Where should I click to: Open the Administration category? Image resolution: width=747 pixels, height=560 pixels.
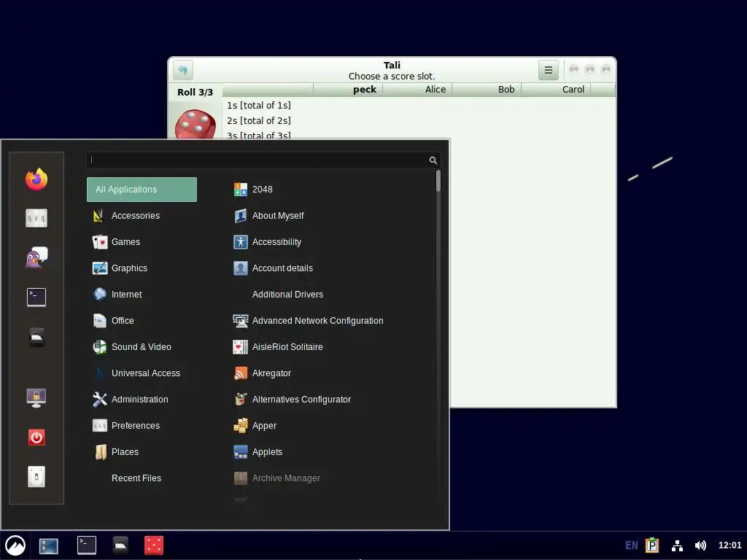coord(142,399)
